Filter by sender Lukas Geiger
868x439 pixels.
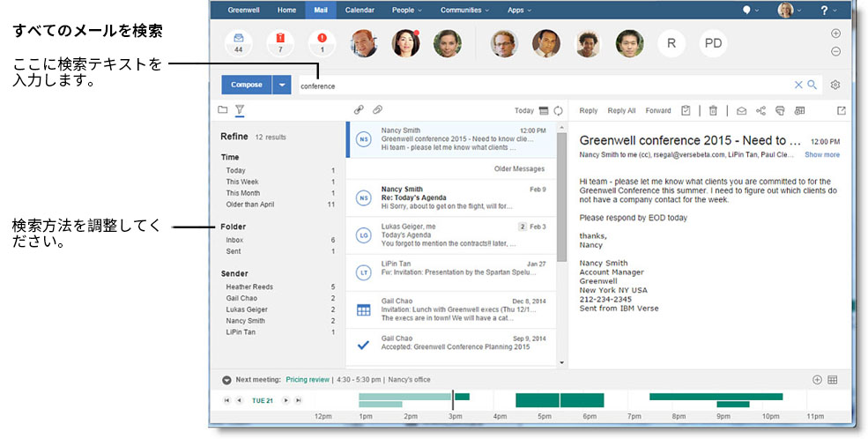[x=279, y=309]
